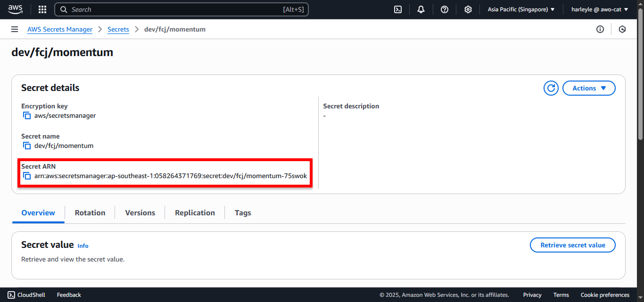Copy the Secret ARN
Image resolution: width=644 pixels, height=302 pixels.
27,176
